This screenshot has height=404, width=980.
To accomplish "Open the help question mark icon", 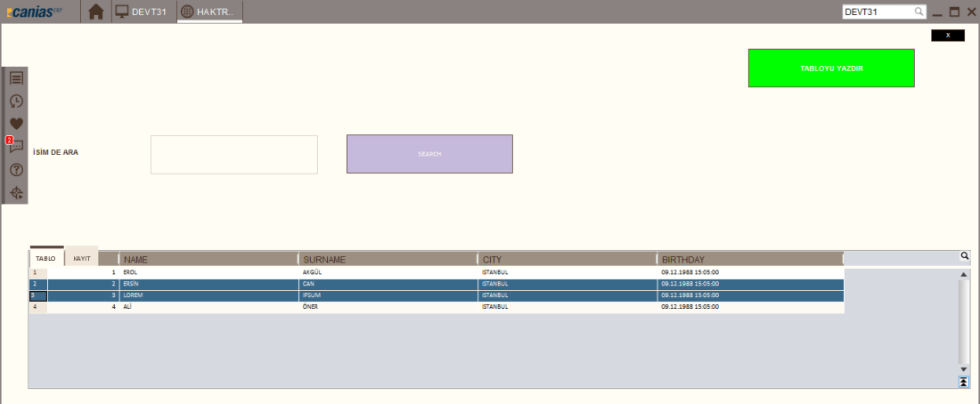I will (x=16, y=170).
